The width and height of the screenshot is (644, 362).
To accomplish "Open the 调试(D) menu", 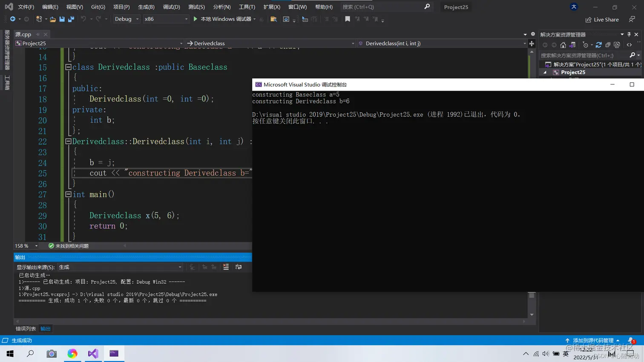I will [x=171, y=7].
